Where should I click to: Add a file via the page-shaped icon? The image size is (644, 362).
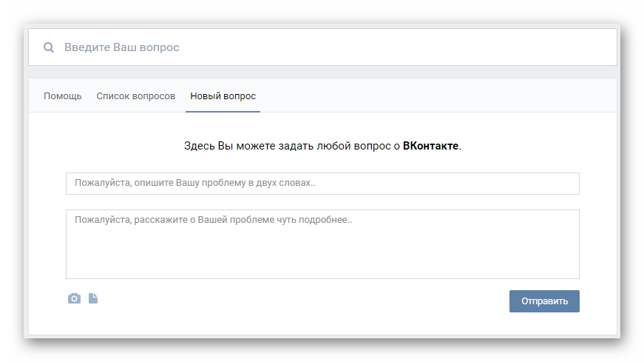point(93,298)
